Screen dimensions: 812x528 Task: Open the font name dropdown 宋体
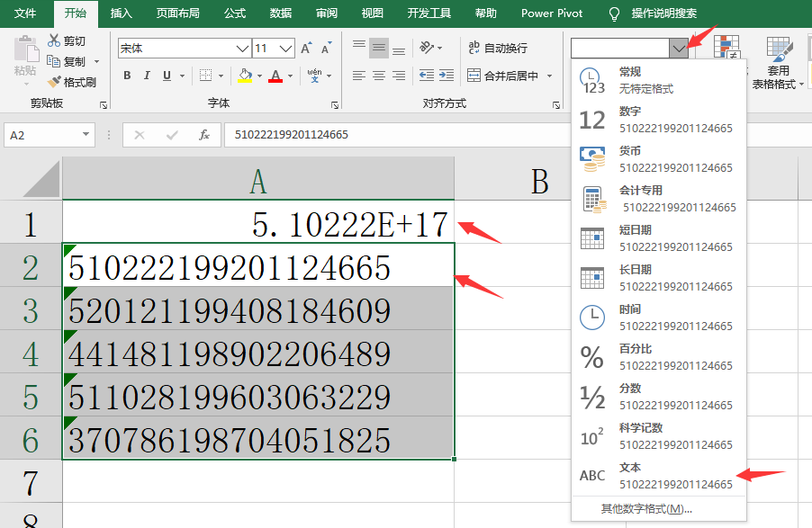coord(242,49)
